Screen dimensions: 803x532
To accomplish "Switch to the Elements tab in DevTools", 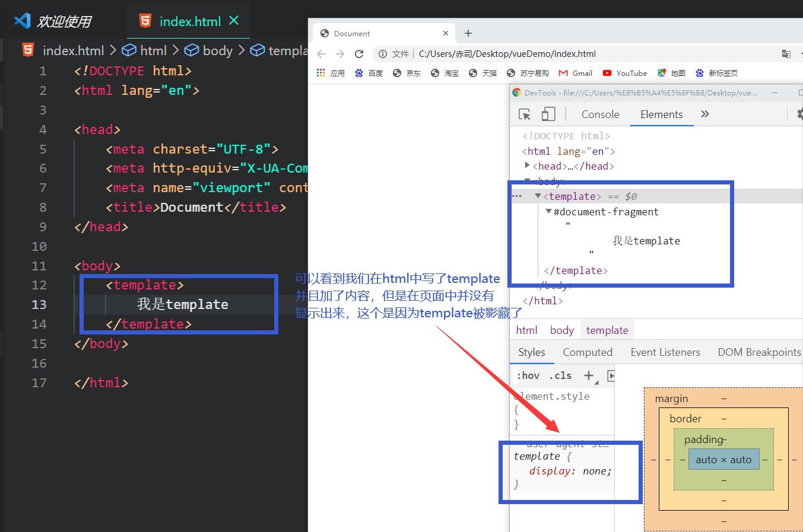I will point(661,114).
